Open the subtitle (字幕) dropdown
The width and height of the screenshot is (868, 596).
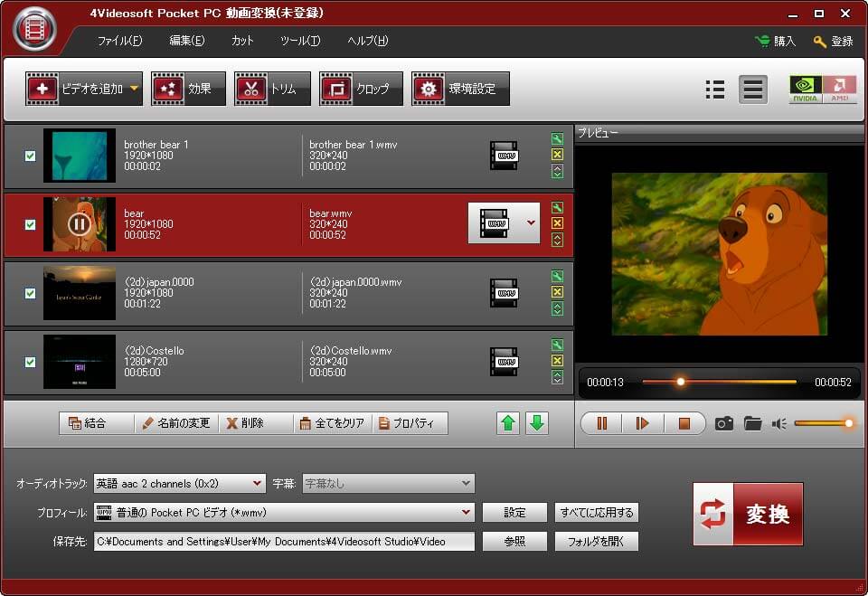pyautogui.click(x=389, y=484)
